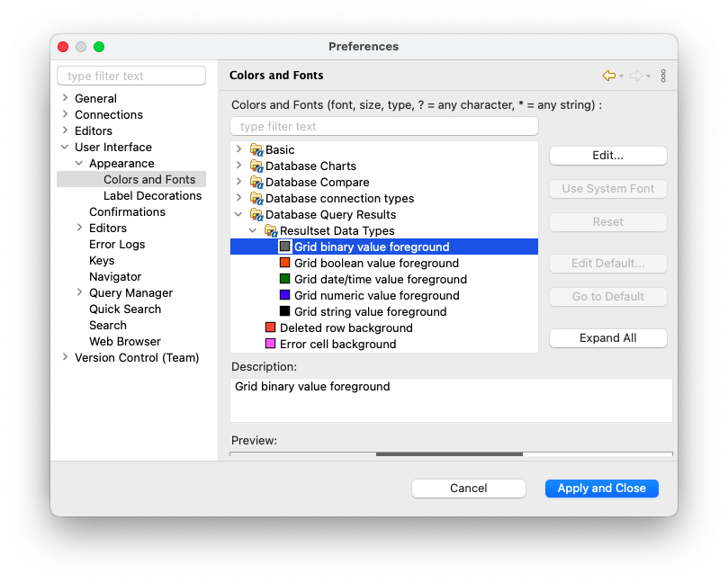Screen dimensions: 728x583
Task: Click the forward navigation arrow icon
Action: point(636,76)
